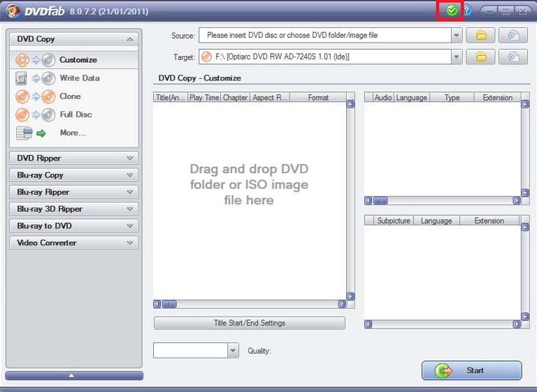537x392 pixels.
Task: Click the green arrow beside More
Action: tap(41, 133)
